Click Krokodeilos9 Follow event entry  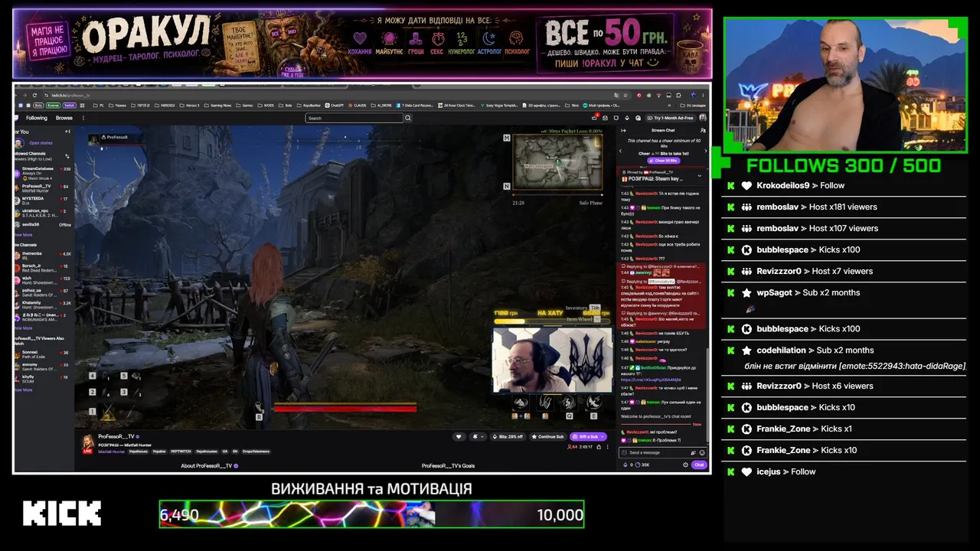(x=844, y=185)
